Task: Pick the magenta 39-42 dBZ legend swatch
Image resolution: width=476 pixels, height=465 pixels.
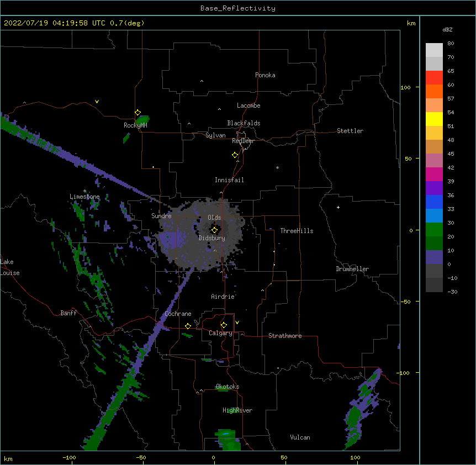Action: coord(434,174)
